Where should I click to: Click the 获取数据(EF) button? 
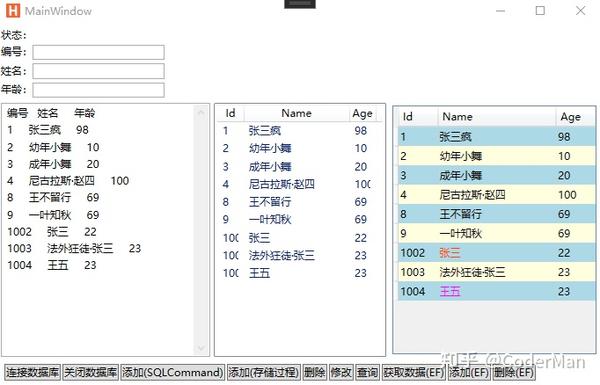coord(414,372)
